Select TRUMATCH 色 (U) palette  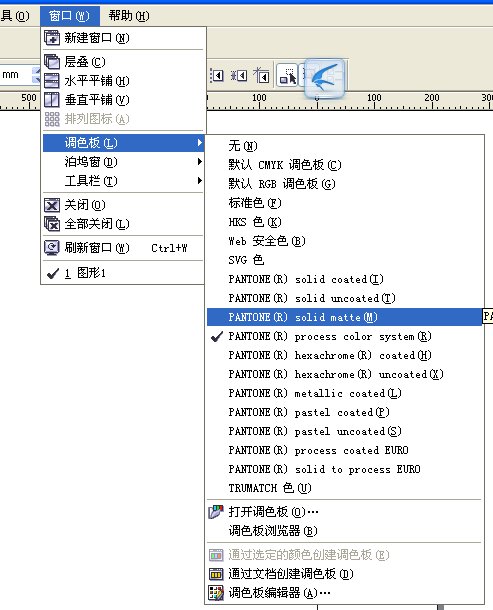pos(344,488)
